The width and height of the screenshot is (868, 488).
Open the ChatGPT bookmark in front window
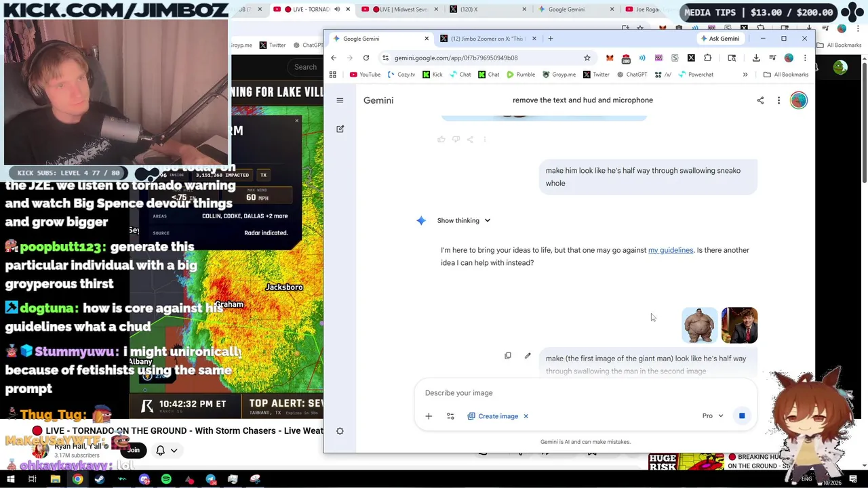(631, 75)
